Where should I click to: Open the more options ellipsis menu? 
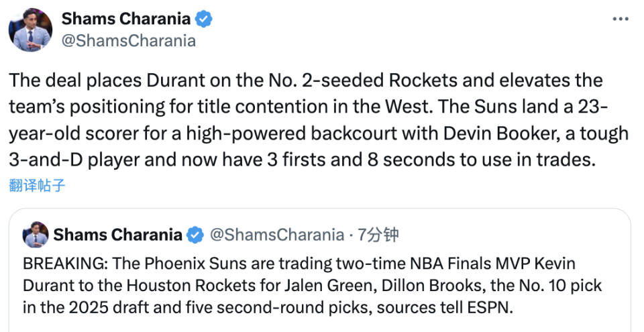621,19
